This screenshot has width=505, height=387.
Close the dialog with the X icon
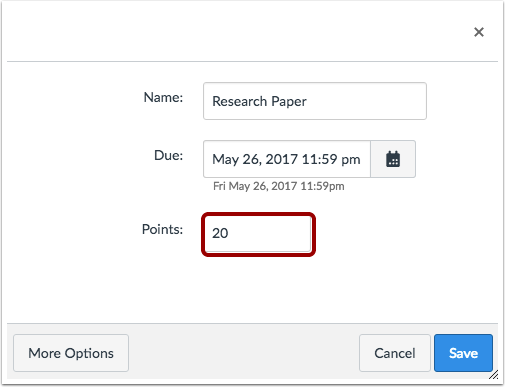479,32
